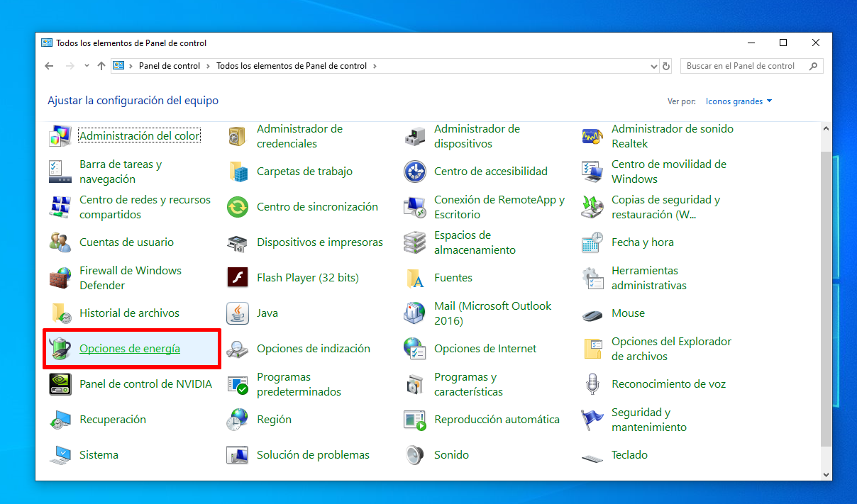Open Administrador de sonido Realtek icon
The width and height of the screenshot is (857, 504).
pos(592,135)
